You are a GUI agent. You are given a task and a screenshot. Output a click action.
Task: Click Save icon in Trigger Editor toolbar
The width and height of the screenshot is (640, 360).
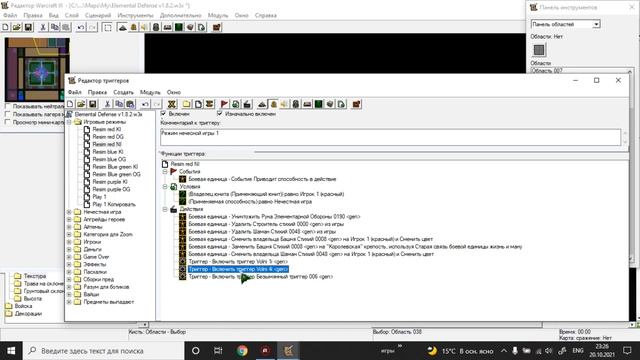coord(92,104)
